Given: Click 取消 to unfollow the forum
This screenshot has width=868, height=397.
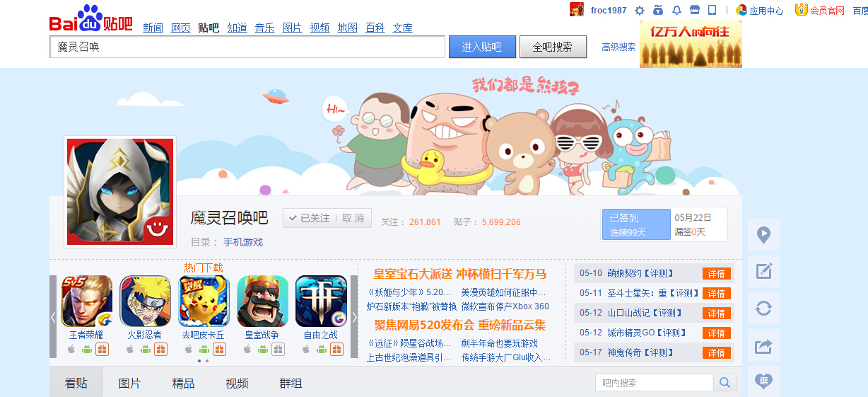Looking at the screenshot, I should click(x=353, y=218).
